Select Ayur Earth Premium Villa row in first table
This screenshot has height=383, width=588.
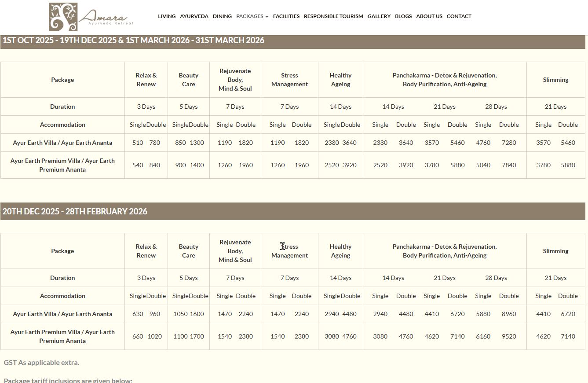[x=62, y=165]
